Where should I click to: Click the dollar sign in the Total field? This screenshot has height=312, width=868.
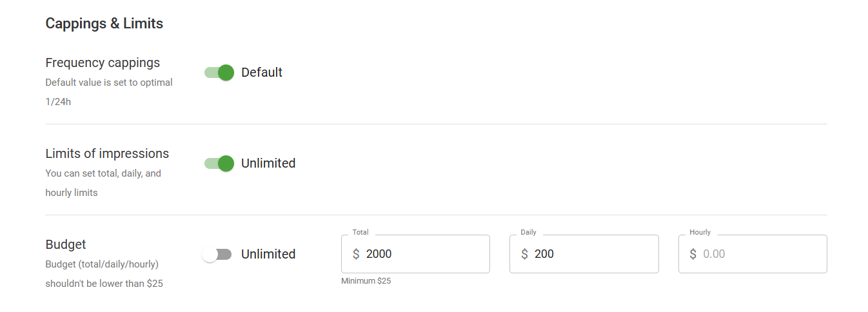356,254
